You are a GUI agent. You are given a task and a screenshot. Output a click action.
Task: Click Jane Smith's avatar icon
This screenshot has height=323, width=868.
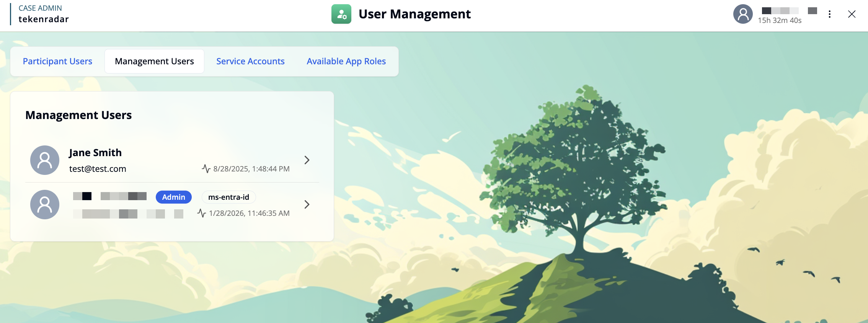45,160
